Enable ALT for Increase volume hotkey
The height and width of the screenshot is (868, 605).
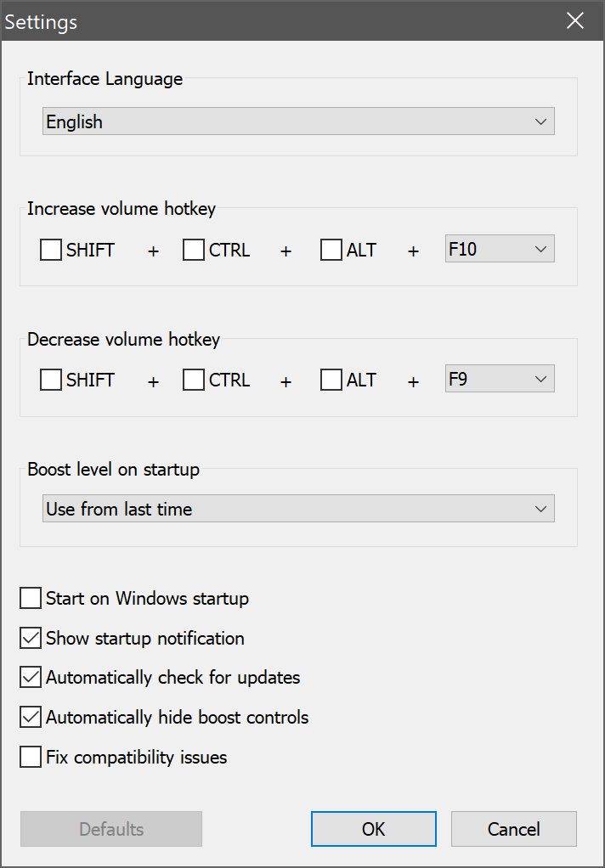[x=331, y=251]
